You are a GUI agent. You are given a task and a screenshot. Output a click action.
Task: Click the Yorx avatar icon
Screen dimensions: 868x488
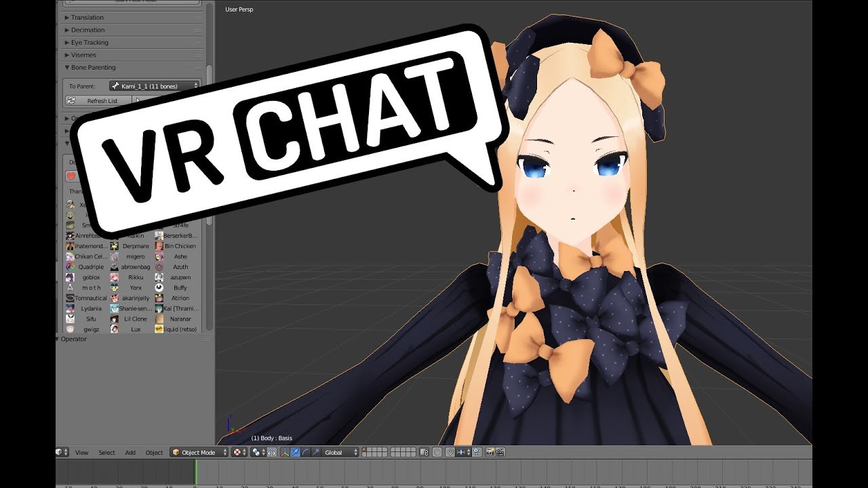tap(115, 287)
